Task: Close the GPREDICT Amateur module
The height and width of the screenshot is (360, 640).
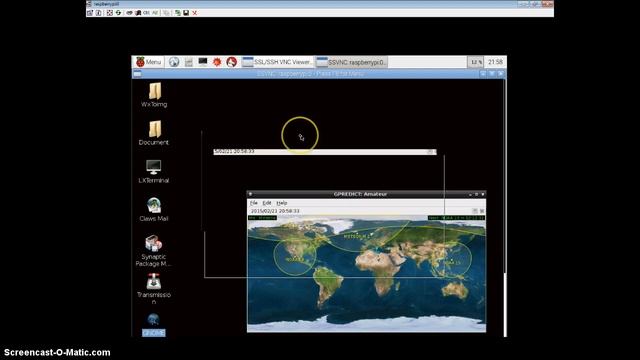Action: 482,211
